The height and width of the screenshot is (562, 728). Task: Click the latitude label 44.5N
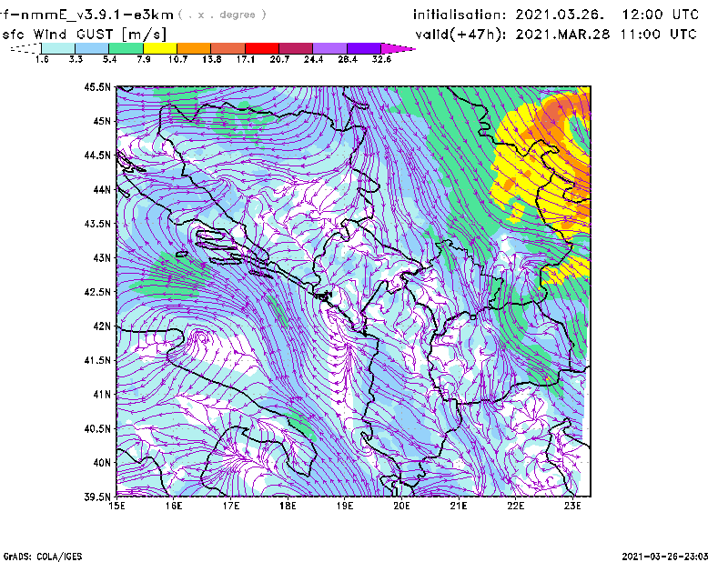click(97, 155)
